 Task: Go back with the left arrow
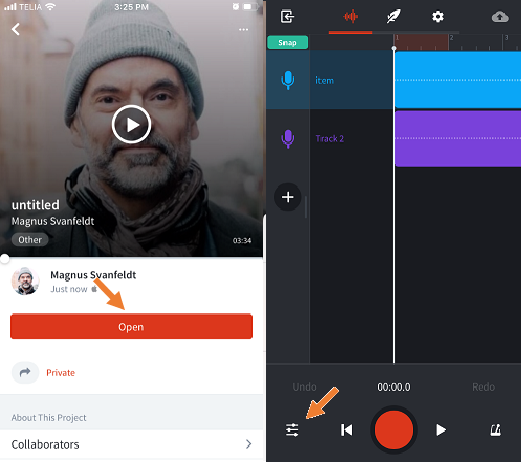[16, 29]
